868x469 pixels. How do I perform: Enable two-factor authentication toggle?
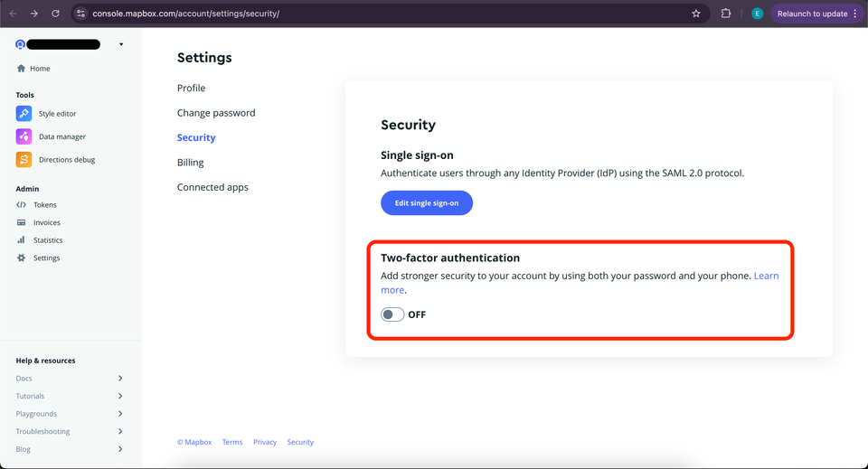coord(392,314)
